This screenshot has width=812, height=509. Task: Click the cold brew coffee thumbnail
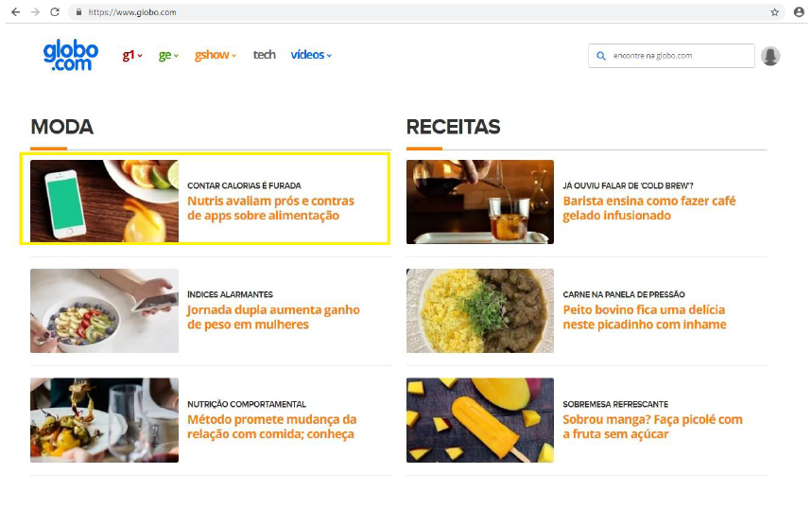pos(480,202)
